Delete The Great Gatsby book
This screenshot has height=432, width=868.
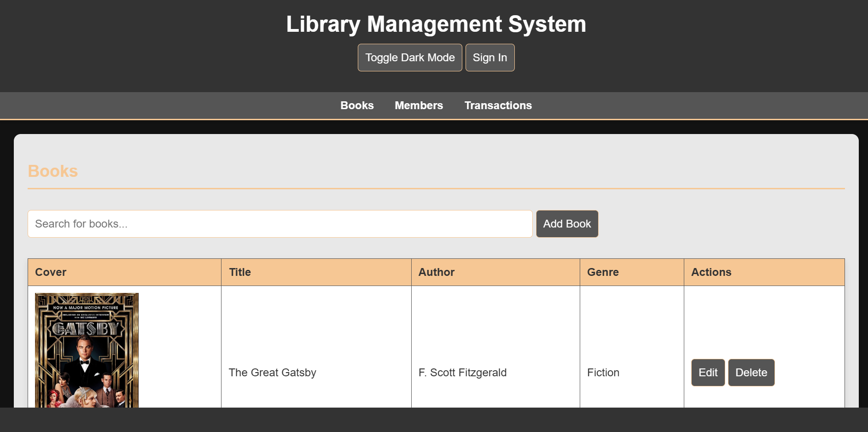click(x=751, y=373)
